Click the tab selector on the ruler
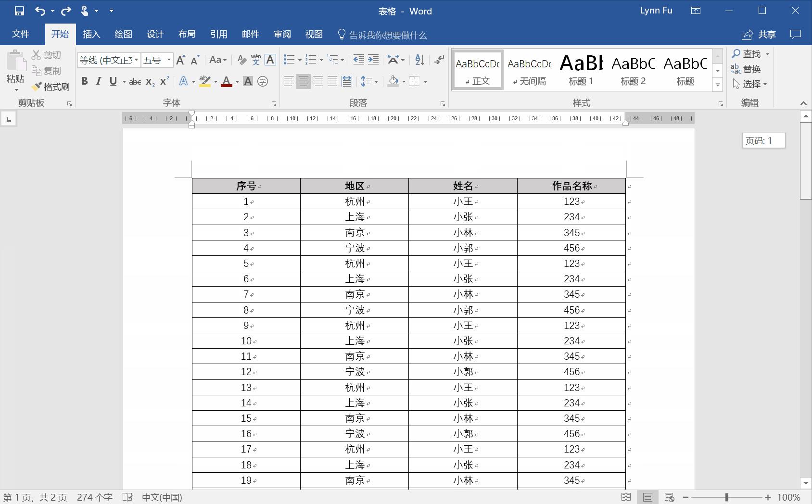This screenshot has height=504, width=812. point(9,119)
